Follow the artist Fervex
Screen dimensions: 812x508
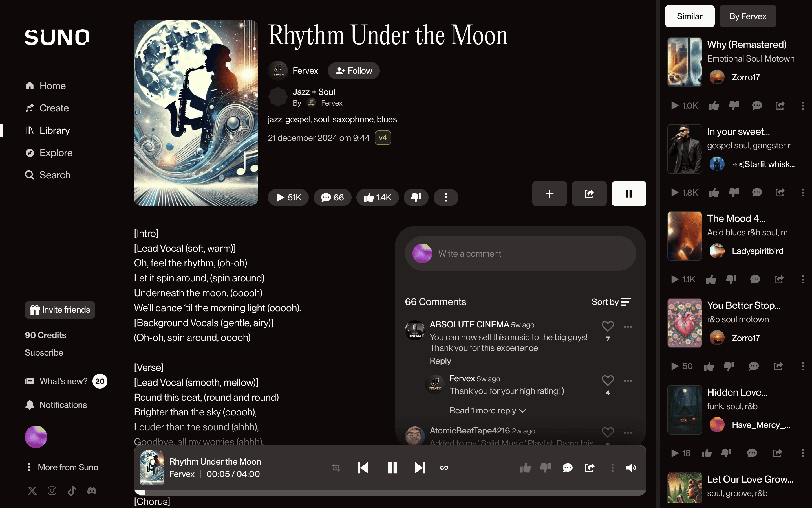[x=354, y=71]
